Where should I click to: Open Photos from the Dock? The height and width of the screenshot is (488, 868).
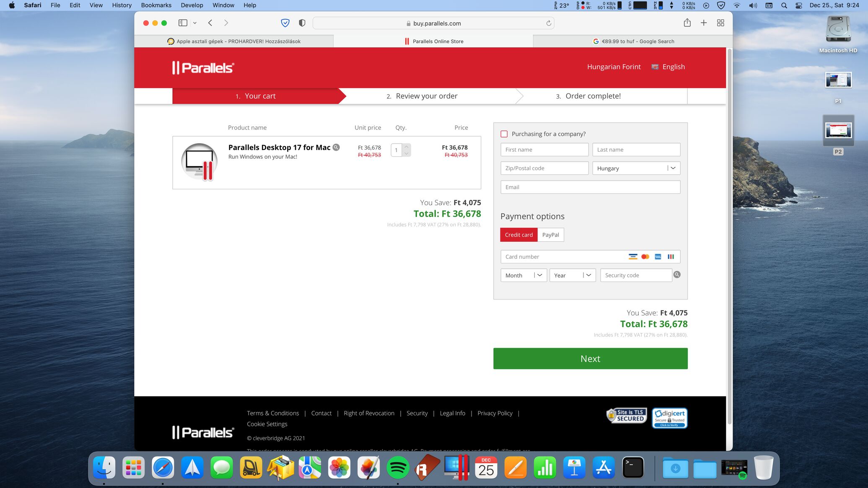(x=339, y=467)
